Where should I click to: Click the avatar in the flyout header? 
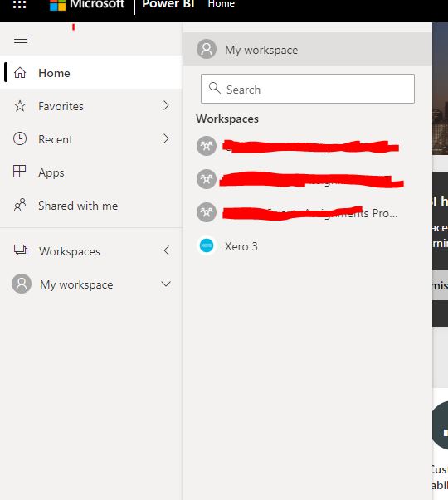pos(207,49)
